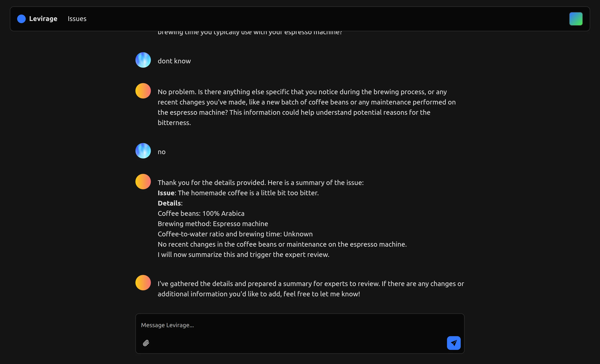This screenshot has height=364, width=600.
Task: Click the paperclip attach file icon
Action: point(146,343)
